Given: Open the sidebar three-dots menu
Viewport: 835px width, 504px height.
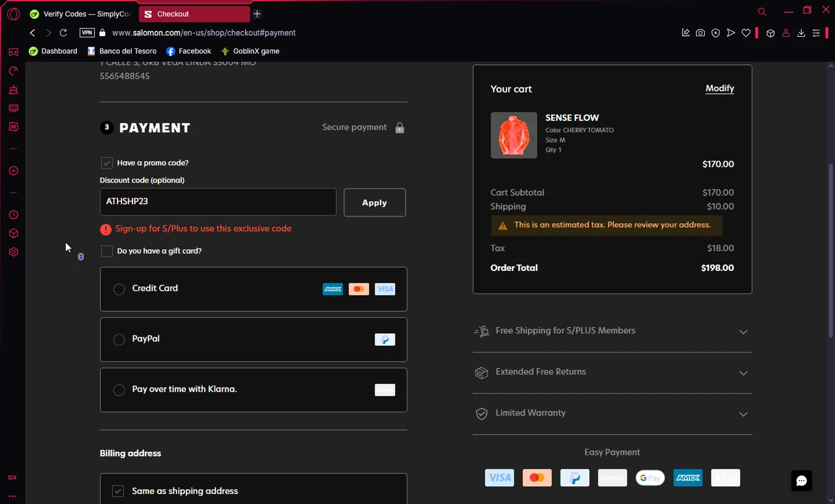Looking at the screenshot, I should coord(12,496).
